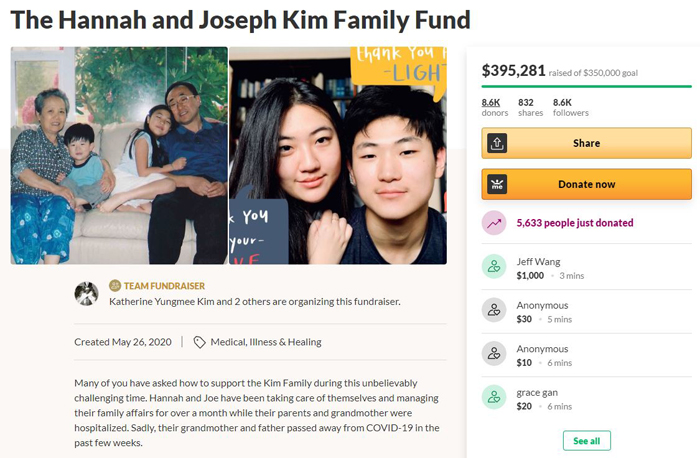Open the organizer's profile picture

86,294
